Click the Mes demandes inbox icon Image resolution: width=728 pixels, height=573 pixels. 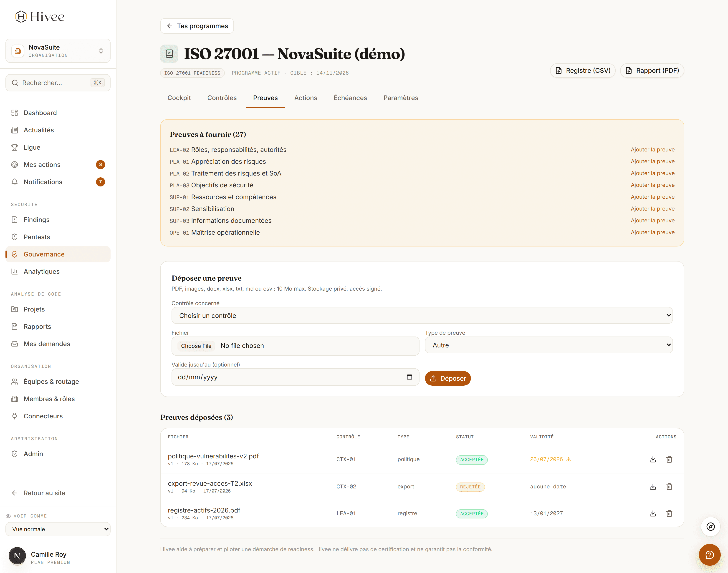tap(14, 344)
